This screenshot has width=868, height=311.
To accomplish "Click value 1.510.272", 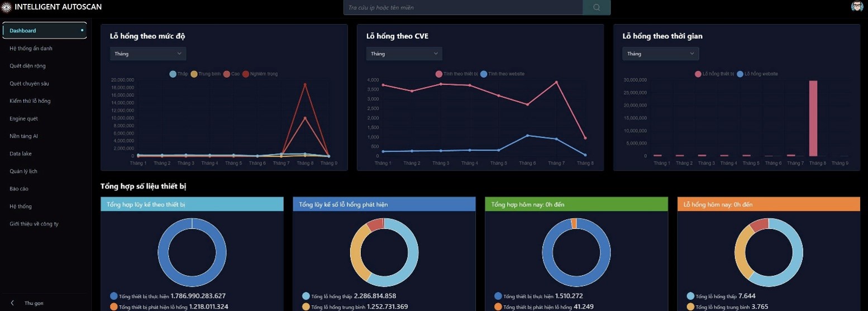I will [x=569, y=296].
